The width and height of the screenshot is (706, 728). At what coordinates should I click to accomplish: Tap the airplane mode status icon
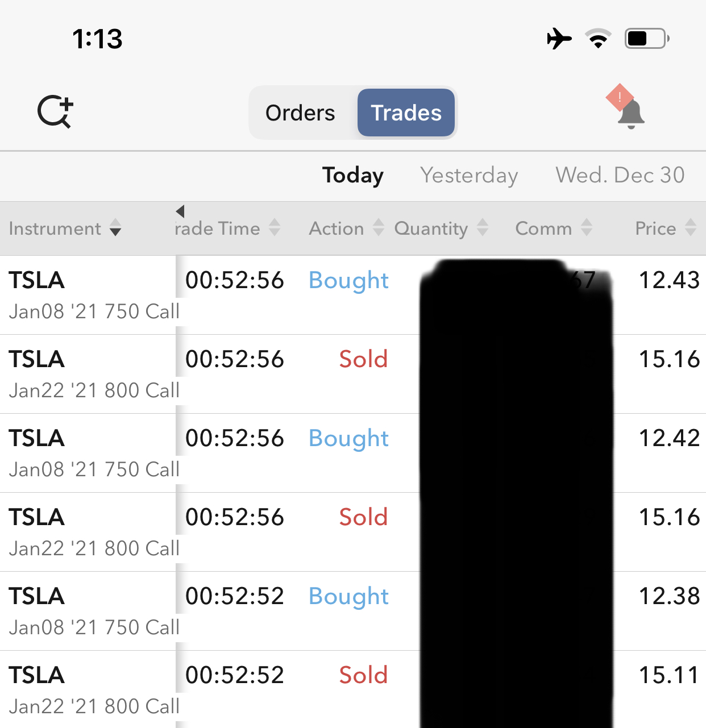pos(559,39)
